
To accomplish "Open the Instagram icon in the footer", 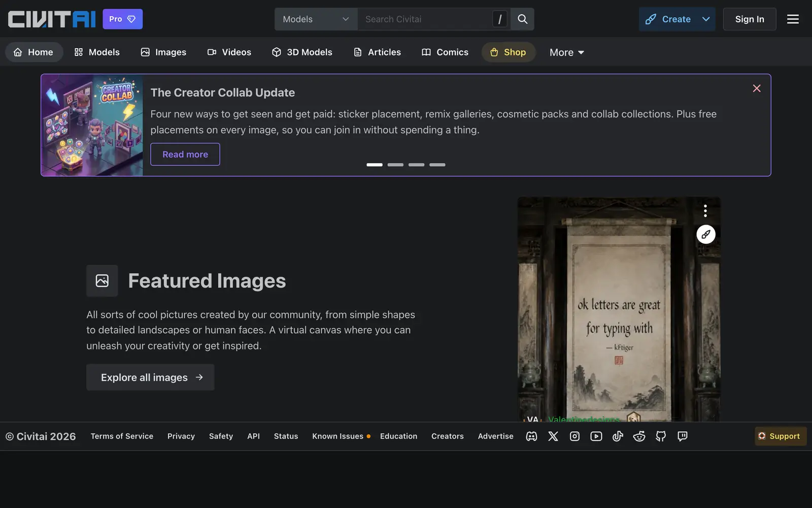I will [574, 436].
